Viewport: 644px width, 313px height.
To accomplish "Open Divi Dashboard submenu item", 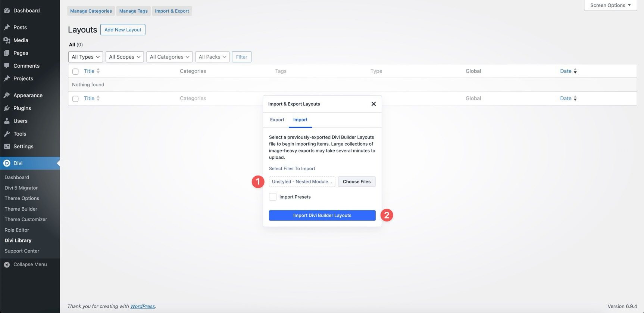I will (x=17, y=177).
